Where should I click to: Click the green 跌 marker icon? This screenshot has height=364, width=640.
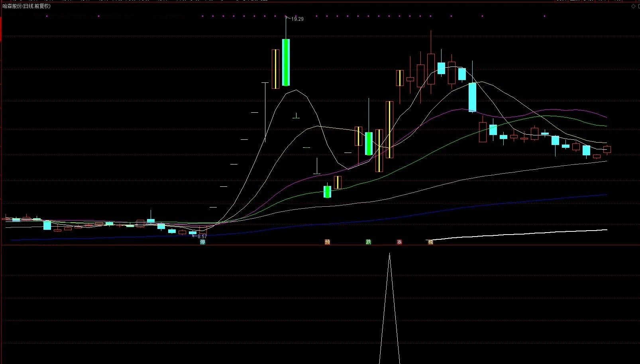pyautogui.click(x=369, y=242)
